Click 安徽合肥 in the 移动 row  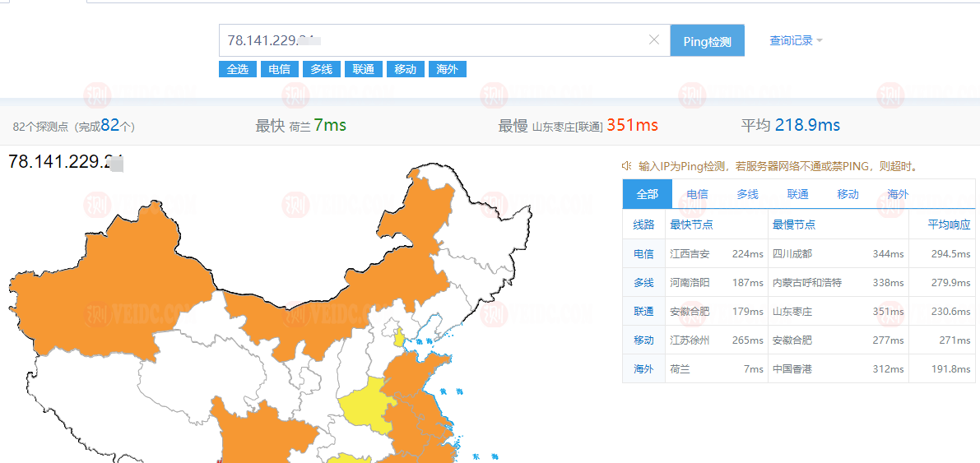pos(792,340)
